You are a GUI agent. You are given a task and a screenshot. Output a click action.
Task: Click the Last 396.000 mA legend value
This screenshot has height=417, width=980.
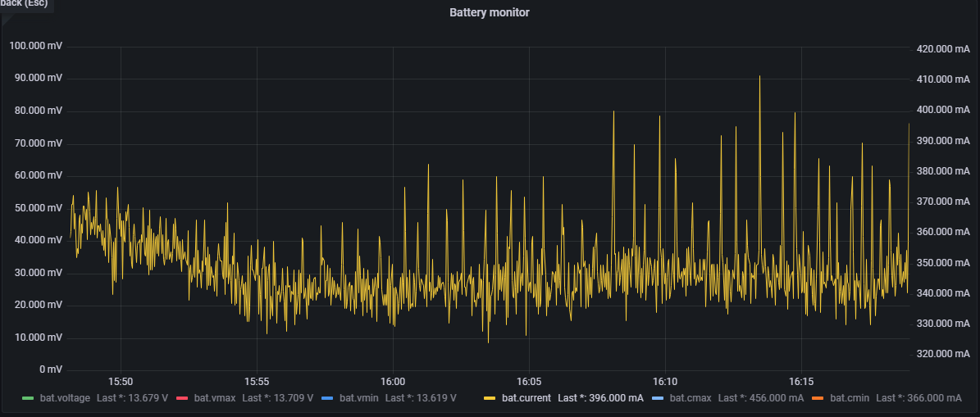point(600,398)
